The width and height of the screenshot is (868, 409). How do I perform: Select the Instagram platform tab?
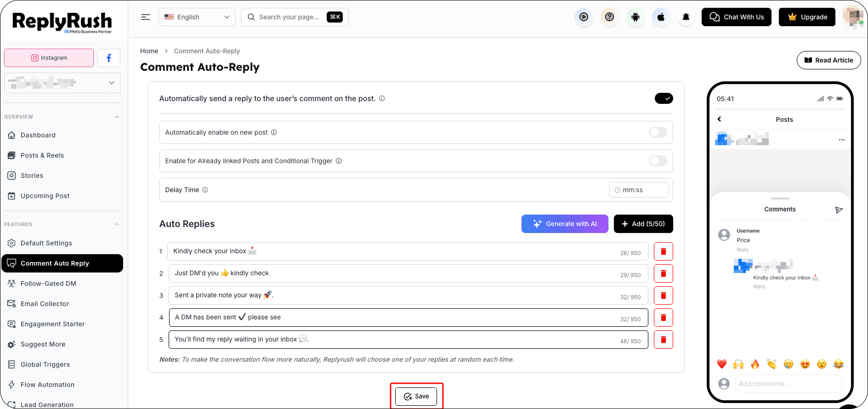click(49, 58)
